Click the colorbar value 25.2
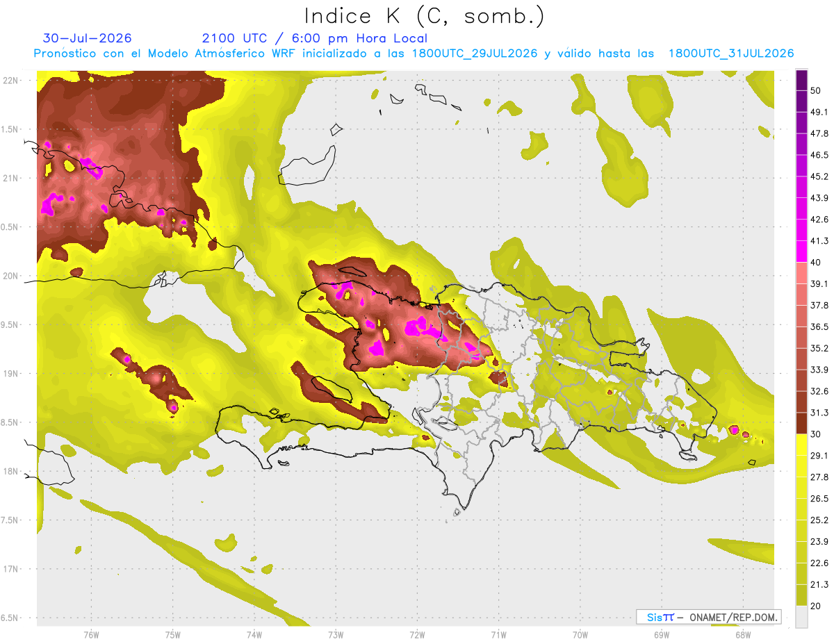The image size is (834, 644). pyautogui.click(x=819, y=520)
